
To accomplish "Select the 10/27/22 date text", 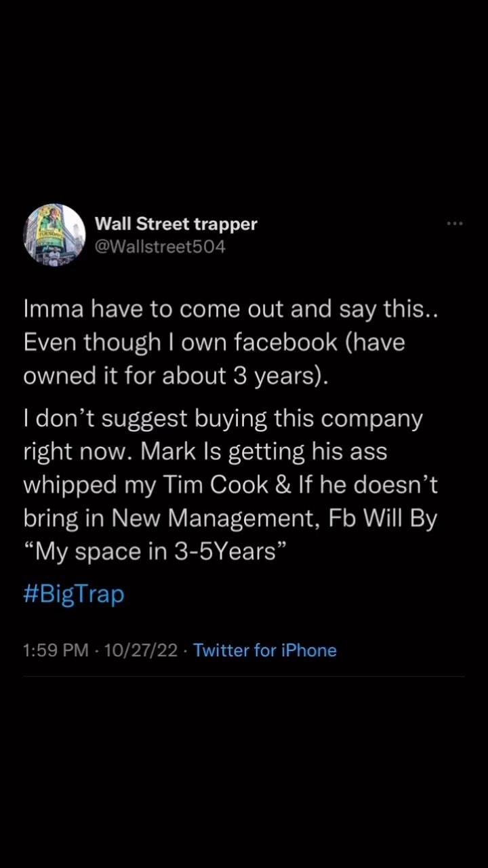I will tap(141, 650).
